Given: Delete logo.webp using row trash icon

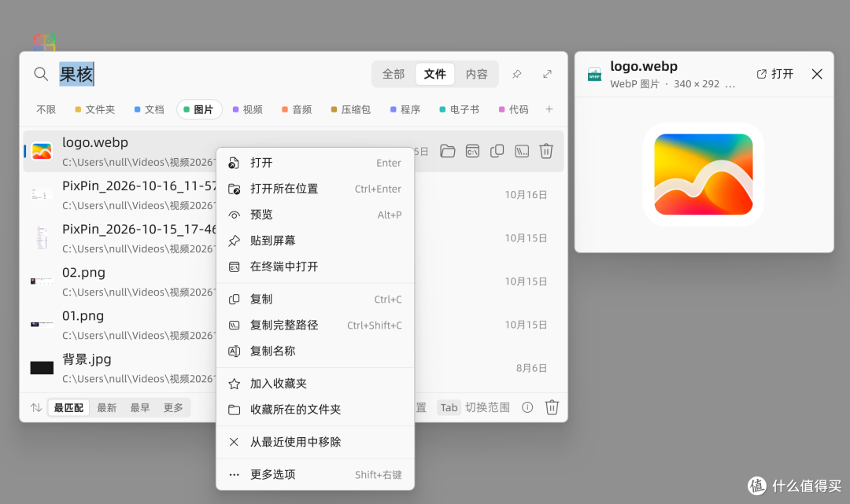Looking at the screenshot, I should (x=546, y=151).
